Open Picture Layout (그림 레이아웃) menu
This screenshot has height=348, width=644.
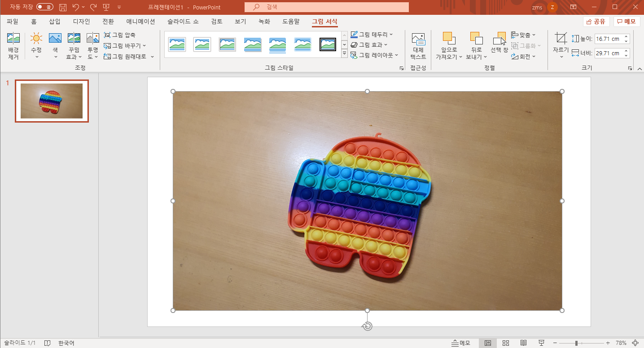coord(374,55)
